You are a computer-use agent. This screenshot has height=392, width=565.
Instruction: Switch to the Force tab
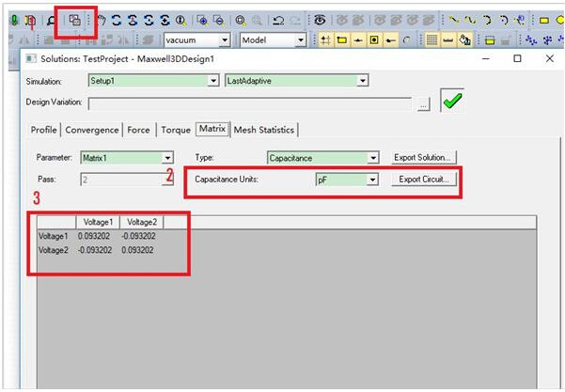pyautogui.click(x=138, y=130)
